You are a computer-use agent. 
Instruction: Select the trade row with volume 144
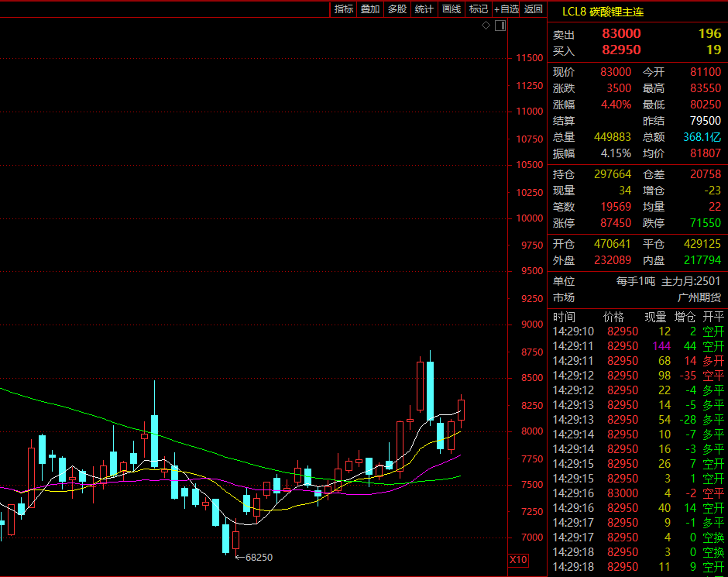(x=637, y=346)
